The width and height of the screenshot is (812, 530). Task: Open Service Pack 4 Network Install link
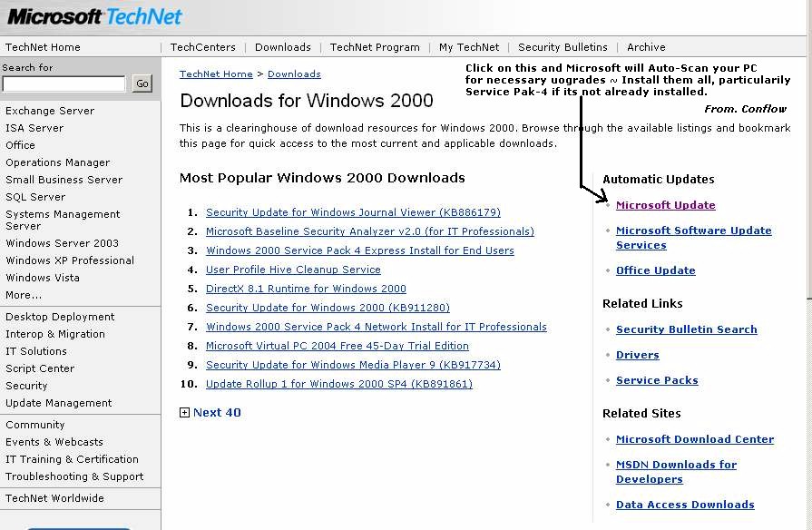click(377, 327)
